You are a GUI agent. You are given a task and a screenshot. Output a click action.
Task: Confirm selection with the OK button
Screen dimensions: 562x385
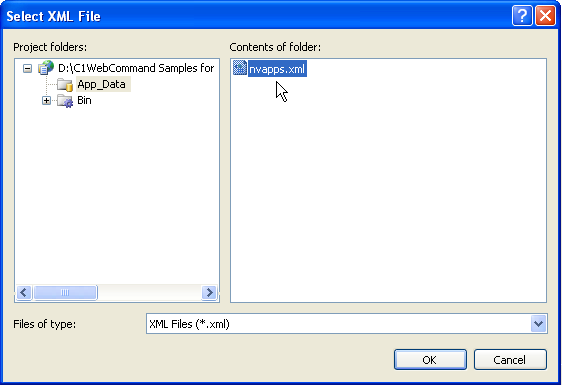[x=430, y=360]
